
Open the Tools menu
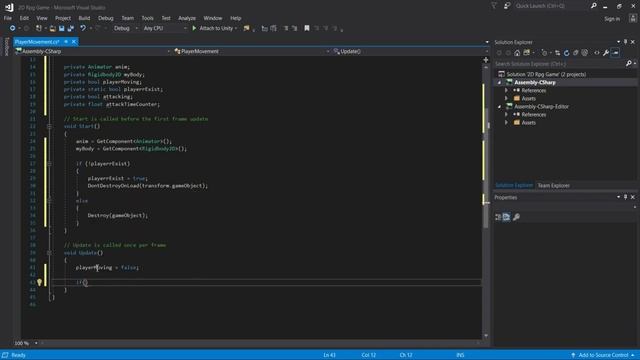(x=147, y=18)
